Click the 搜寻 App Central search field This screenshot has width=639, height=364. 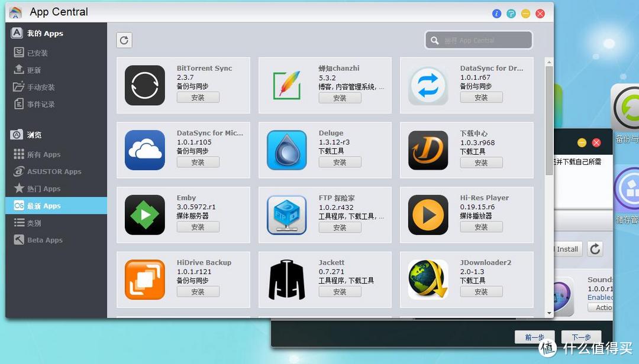(x=479, y=40)
